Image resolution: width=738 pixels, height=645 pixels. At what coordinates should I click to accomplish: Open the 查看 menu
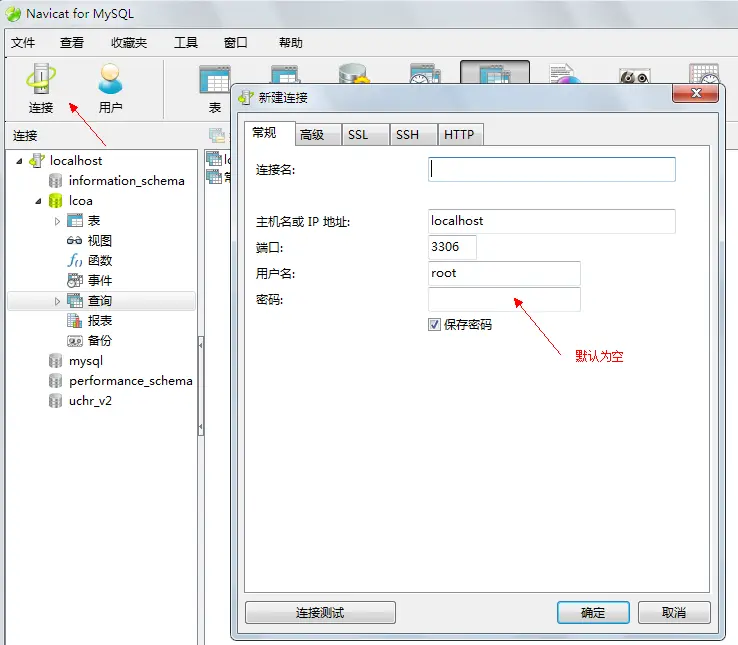click(72, 43)
